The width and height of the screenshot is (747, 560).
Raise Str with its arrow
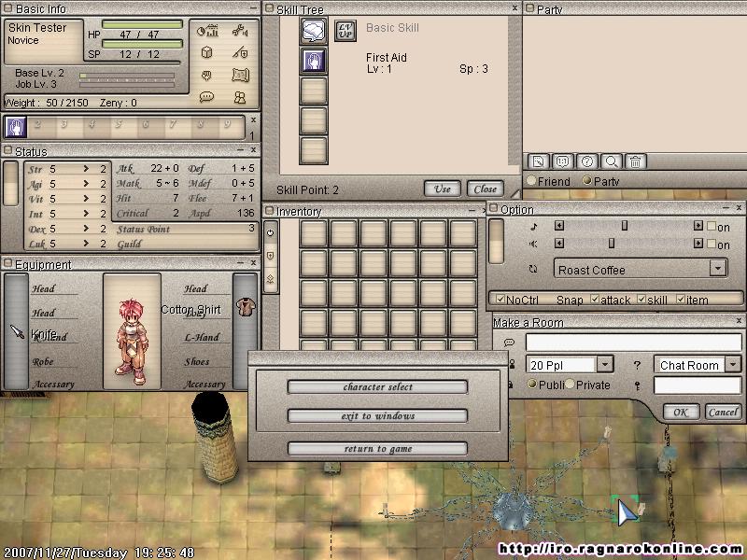[x=86, y=169]
